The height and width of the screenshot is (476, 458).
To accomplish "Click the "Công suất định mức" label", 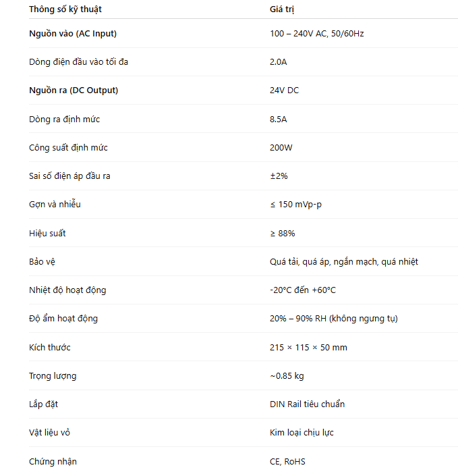I will (68, 147).
